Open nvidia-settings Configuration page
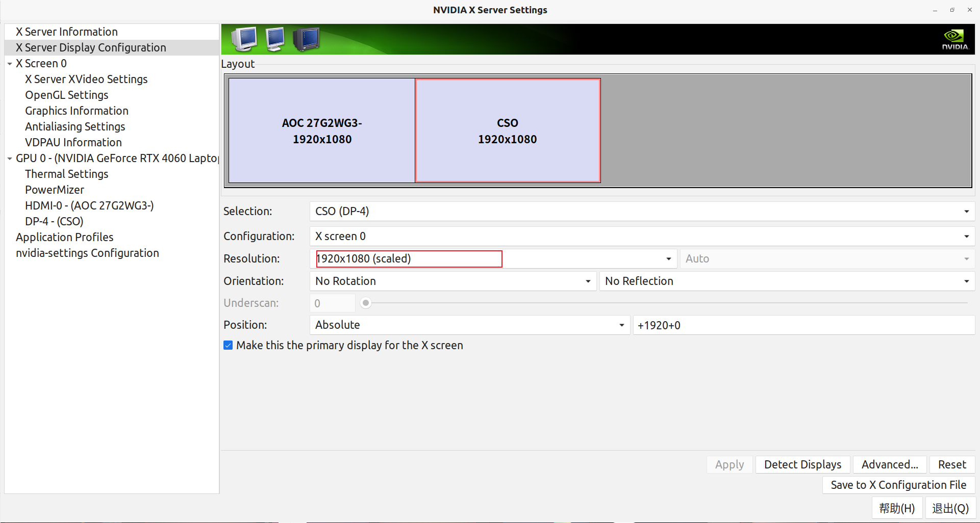 87,253
